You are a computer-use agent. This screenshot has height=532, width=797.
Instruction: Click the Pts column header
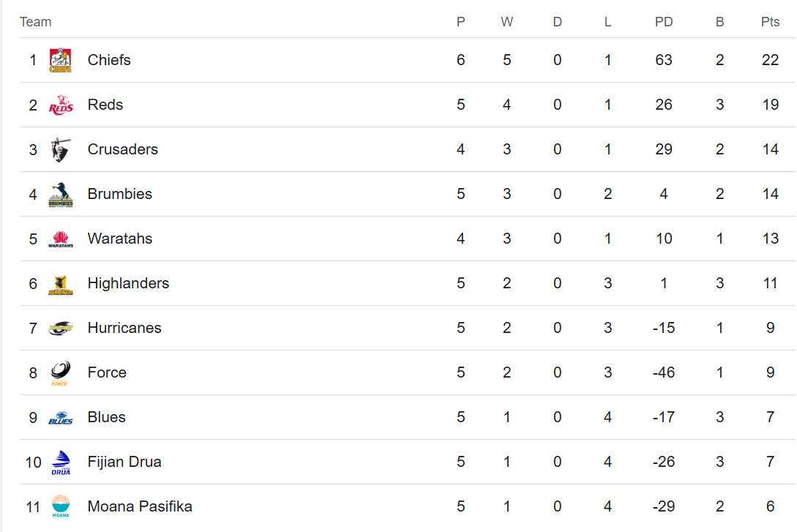click(x=770, y=22)
